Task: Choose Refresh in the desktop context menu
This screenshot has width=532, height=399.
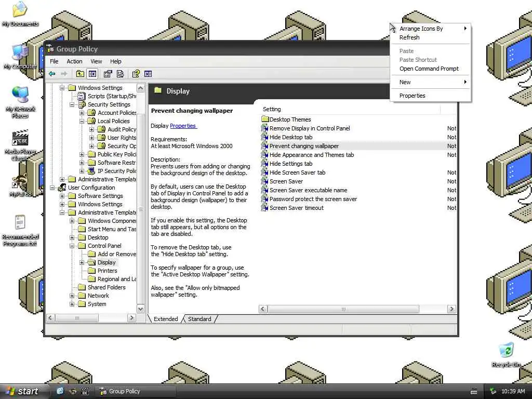Action: pos(430,37)
